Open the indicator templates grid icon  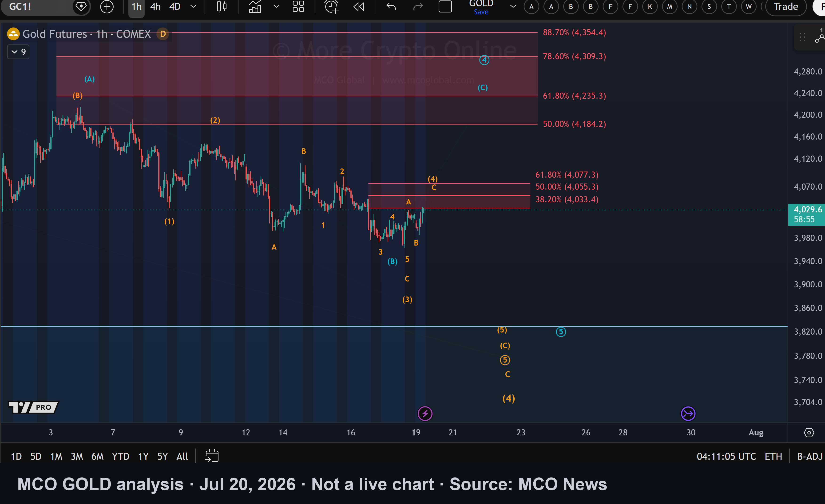pyautogui.click(x=298, y=7)
